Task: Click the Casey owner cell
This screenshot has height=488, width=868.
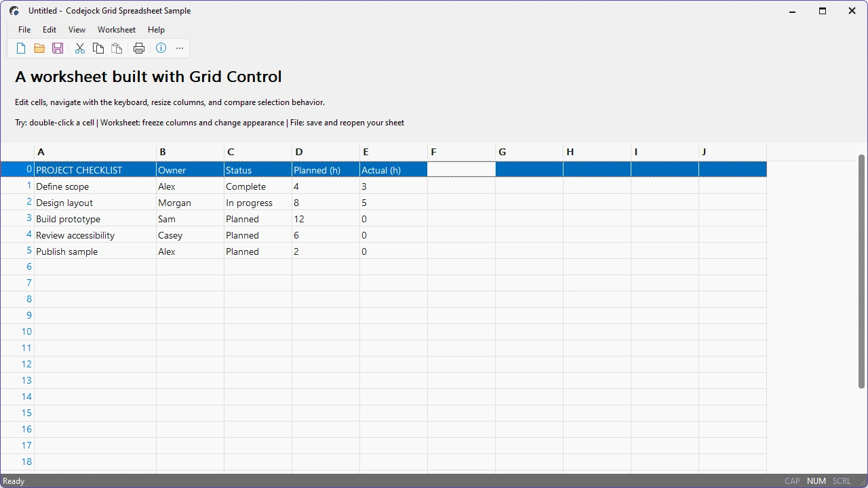Action: [190, 235]
